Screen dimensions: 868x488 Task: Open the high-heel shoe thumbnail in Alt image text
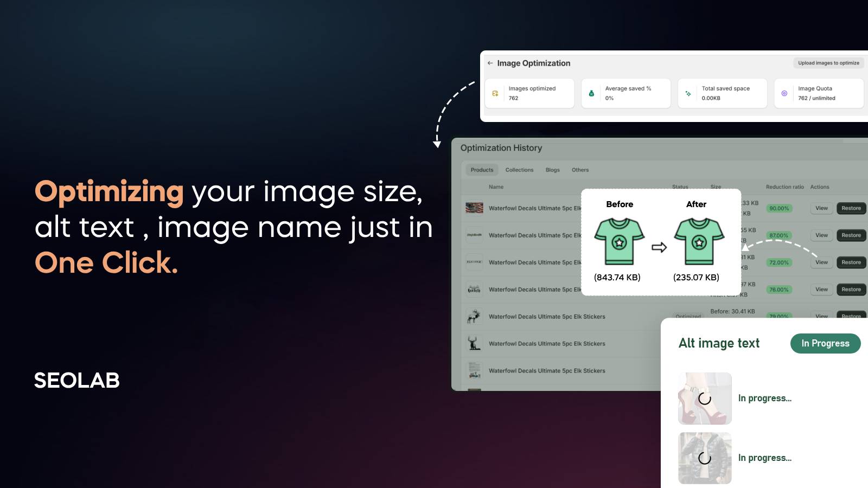(705, 399)
